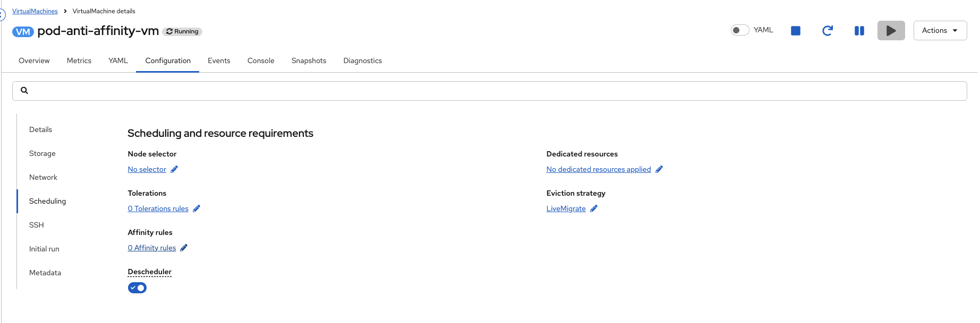Edit Dedicated resources via pencil icon
The height and width of the screenshot is (323, 980).
point(659,169)
